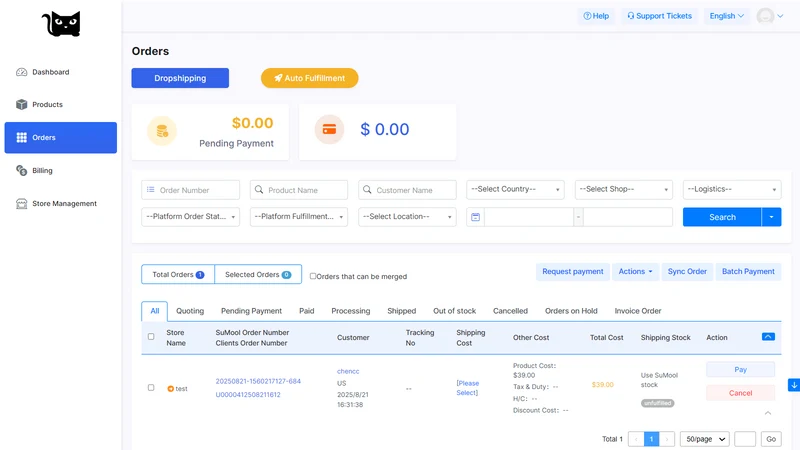
Task: Focus the Order Number field
Action: click(190, 190)
